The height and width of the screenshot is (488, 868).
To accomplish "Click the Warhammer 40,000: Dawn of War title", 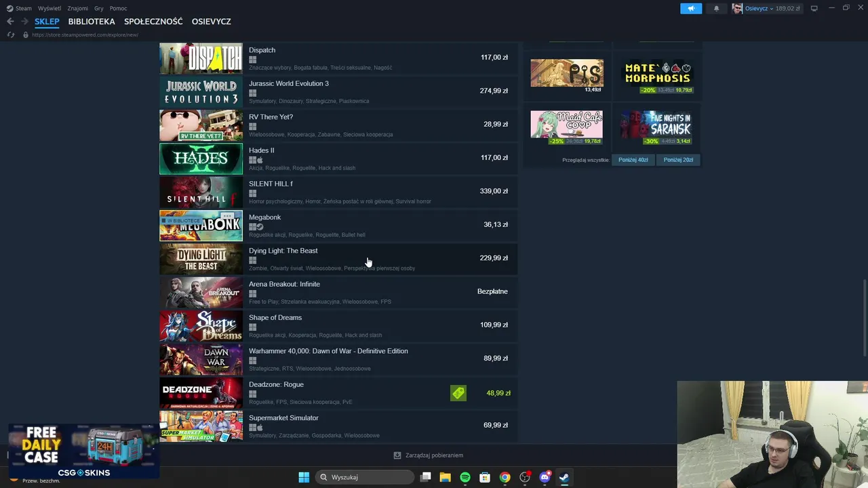I will 328,351.
